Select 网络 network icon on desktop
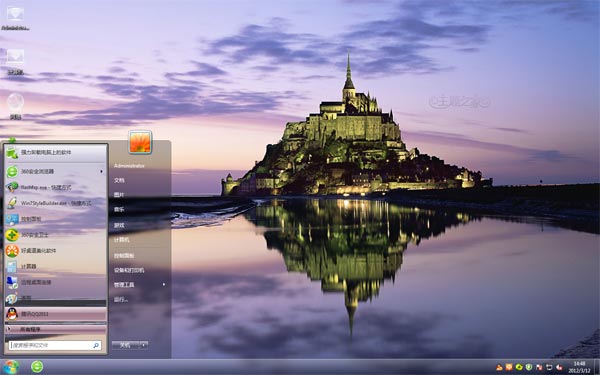Viewport: 600px width, 375px height. 15,106
